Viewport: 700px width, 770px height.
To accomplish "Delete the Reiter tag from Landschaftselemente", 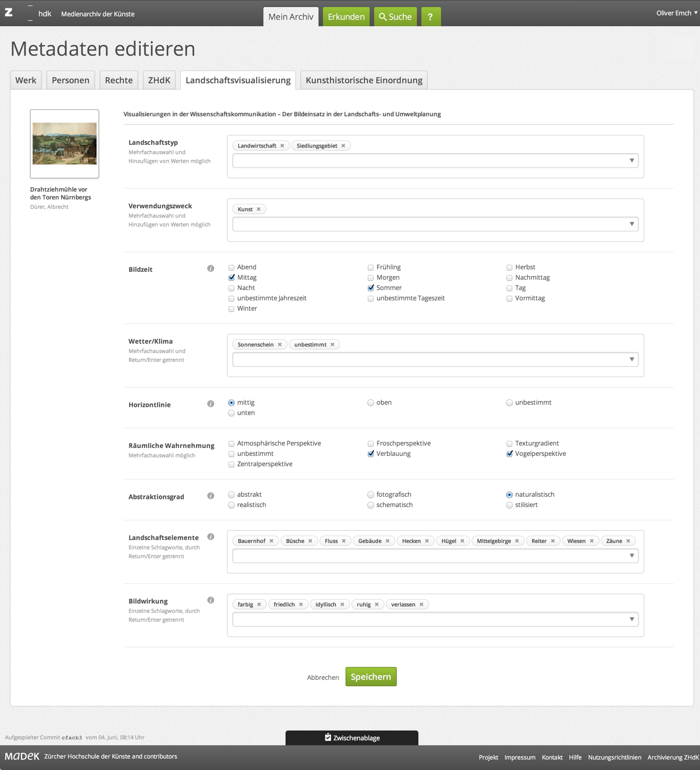I will click(x=553, y=541).
